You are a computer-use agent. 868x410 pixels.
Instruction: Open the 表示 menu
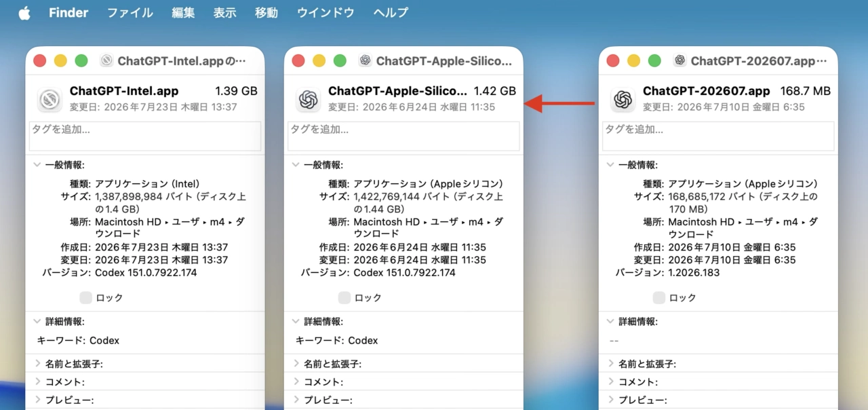pyautogui.click(x=224, y=13)
